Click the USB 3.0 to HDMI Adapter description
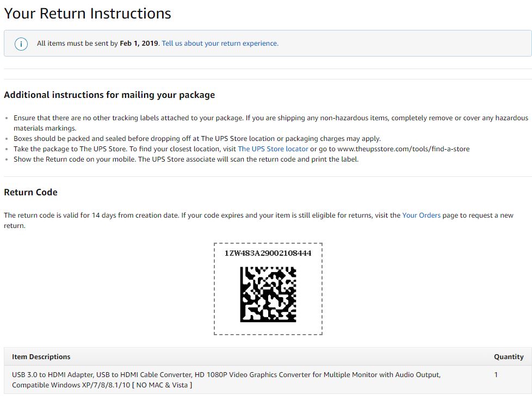 (226, 380)
